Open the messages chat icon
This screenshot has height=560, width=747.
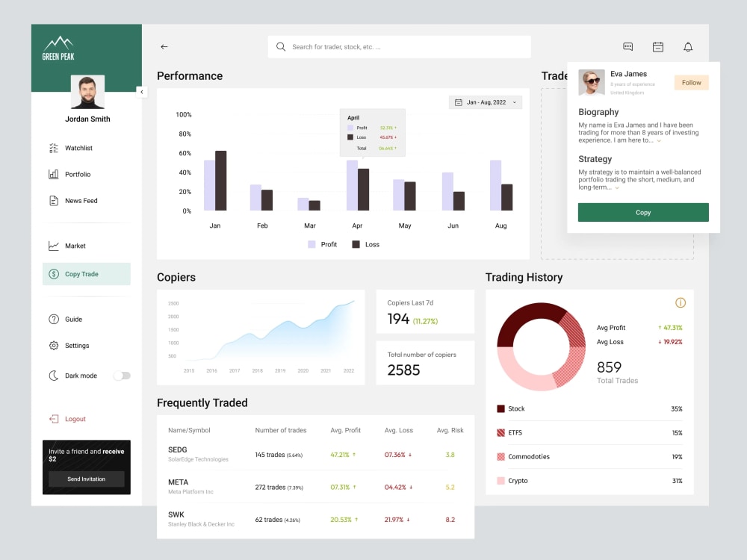click(628, 46)
